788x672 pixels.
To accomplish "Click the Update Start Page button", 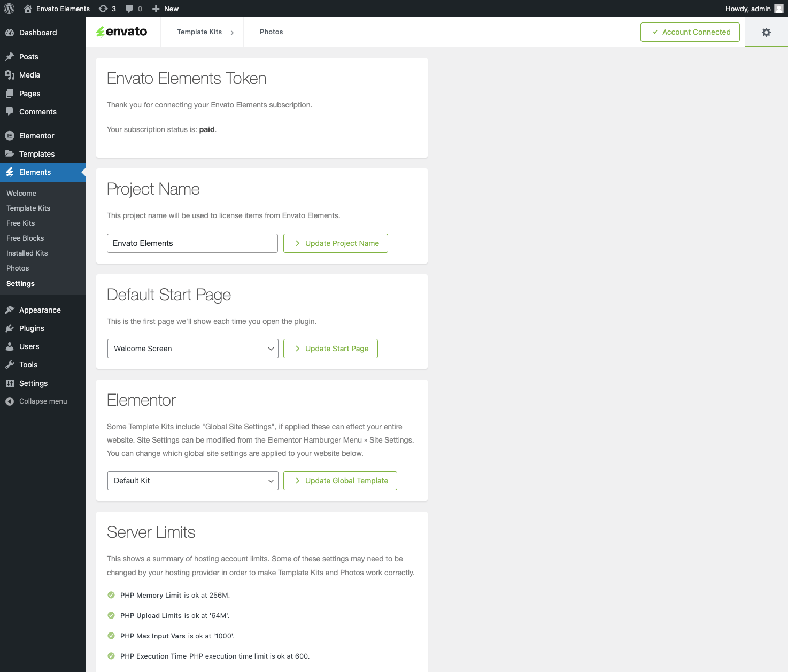I will click(330, 349).
